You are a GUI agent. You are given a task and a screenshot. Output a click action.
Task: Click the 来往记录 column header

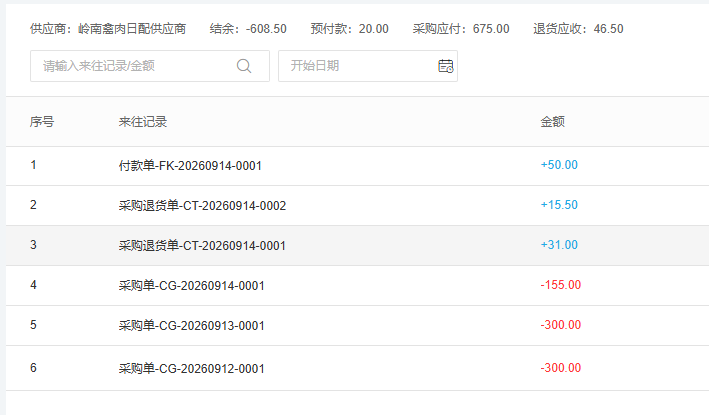point(143,122)
